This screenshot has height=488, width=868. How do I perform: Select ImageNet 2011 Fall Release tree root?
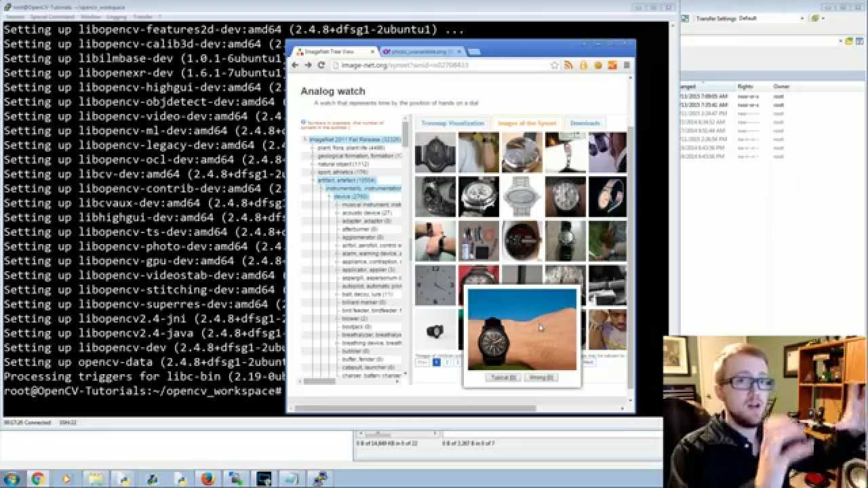(355, 140)
